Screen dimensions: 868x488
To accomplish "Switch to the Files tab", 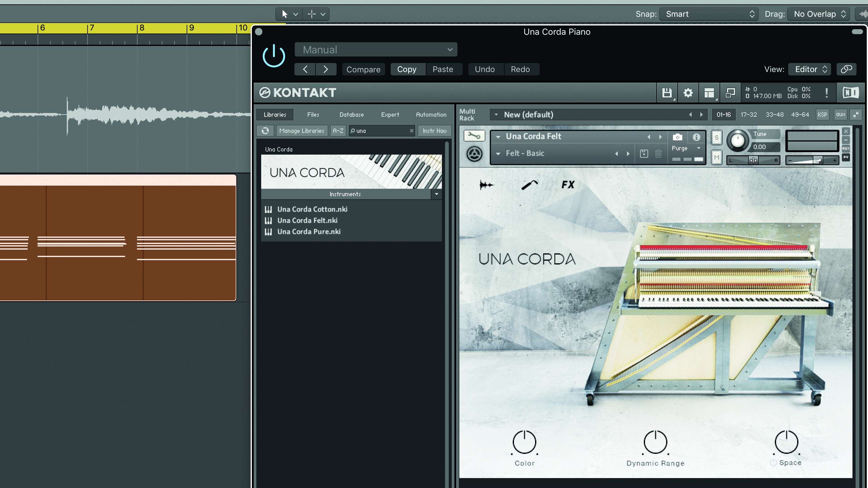I will coord(313,115).
